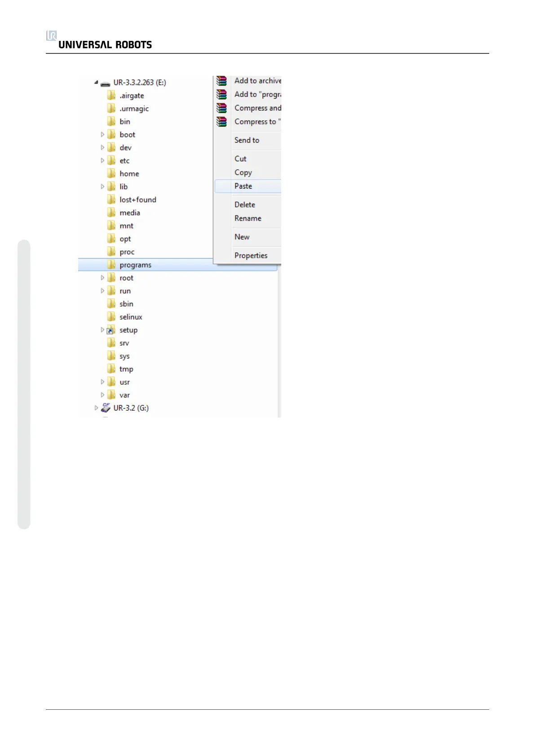The width and height of the screenshot is (535, 756).
Task: Select the run folder name
Action: pos(125,291)
